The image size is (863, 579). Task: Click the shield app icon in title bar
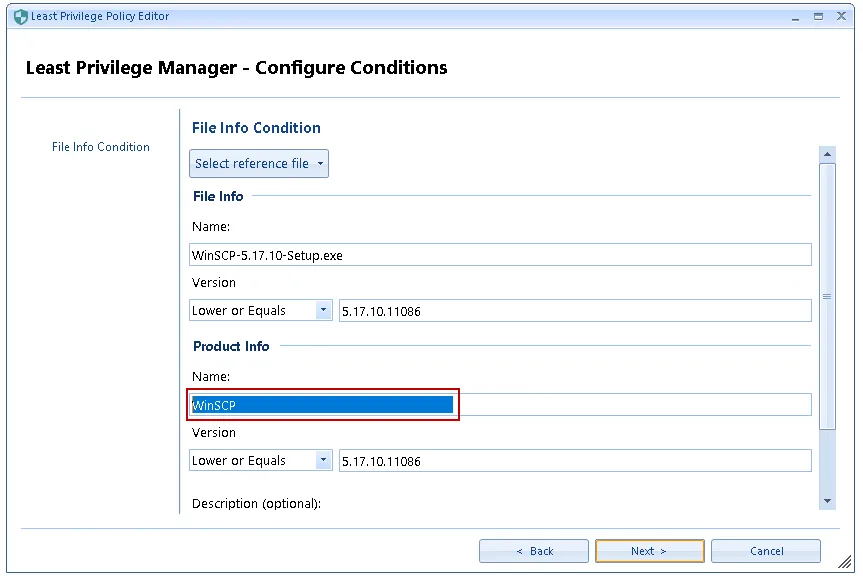click(19, 17)
